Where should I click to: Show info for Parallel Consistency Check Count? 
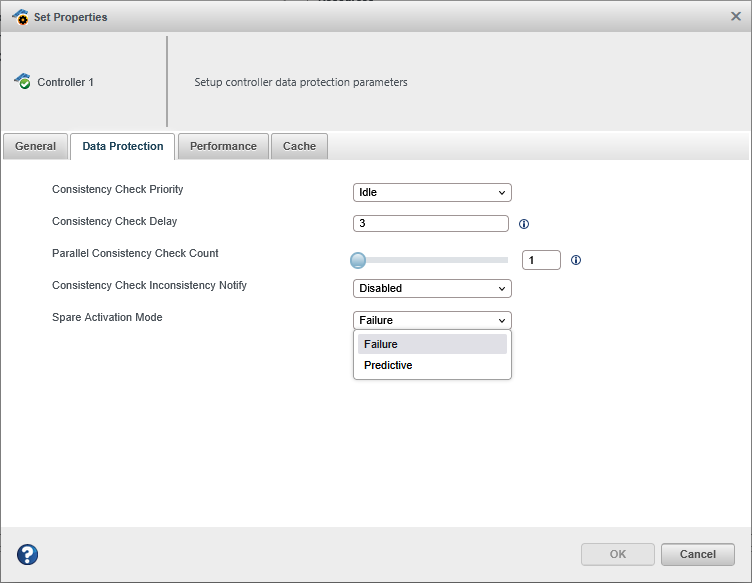point(576,260)
